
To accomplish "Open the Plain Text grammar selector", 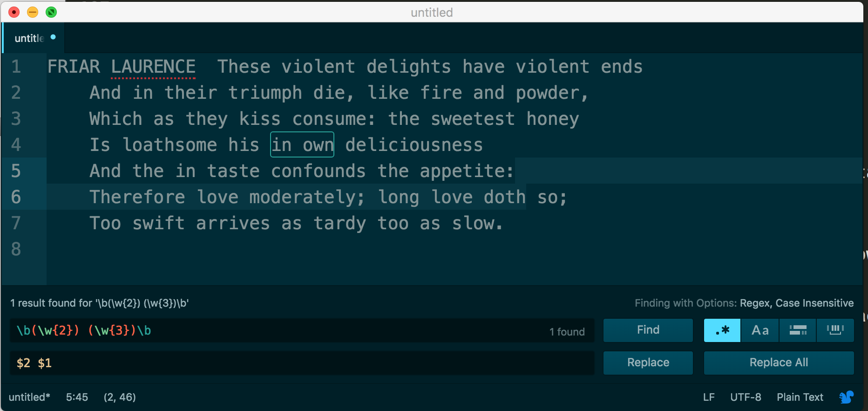I will pyautogui.click(x=800, y=397).
